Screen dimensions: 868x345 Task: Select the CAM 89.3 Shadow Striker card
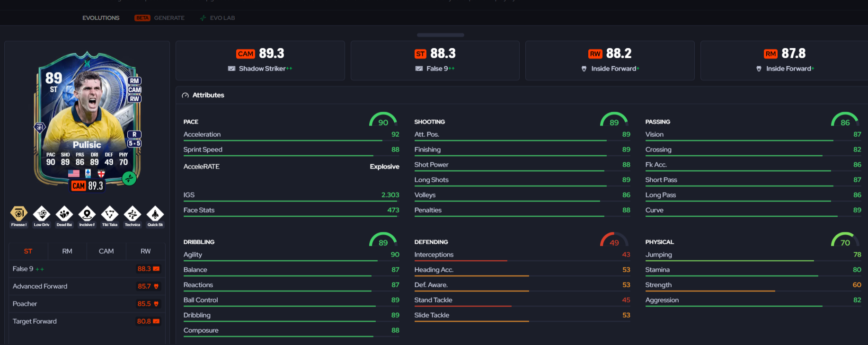[x=260, y=61]
